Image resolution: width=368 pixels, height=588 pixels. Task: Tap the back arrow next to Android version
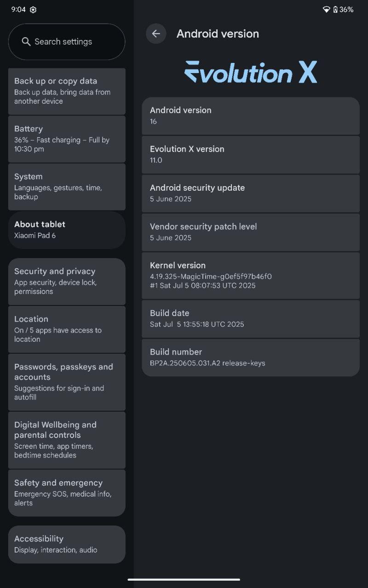pos(156,34)
